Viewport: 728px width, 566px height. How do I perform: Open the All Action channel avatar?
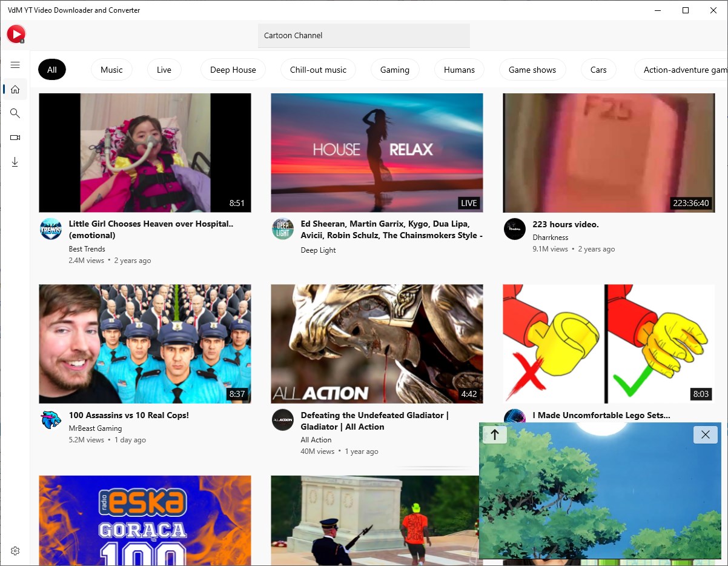point(283,420)
